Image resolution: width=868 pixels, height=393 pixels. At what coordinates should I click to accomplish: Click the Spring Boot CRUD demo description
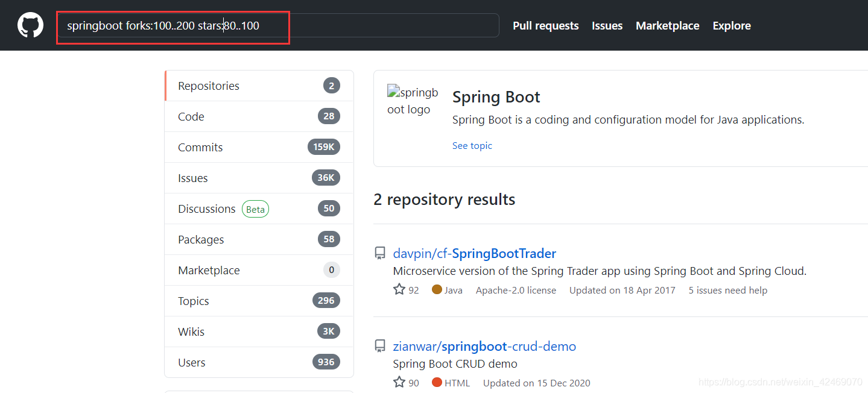click(x=455, y=363)
